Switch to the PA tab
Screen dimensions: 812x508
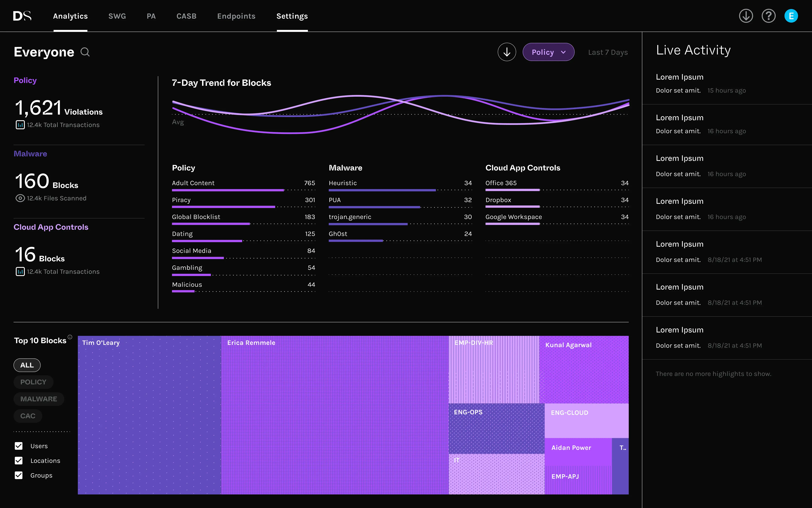[151, 16]
